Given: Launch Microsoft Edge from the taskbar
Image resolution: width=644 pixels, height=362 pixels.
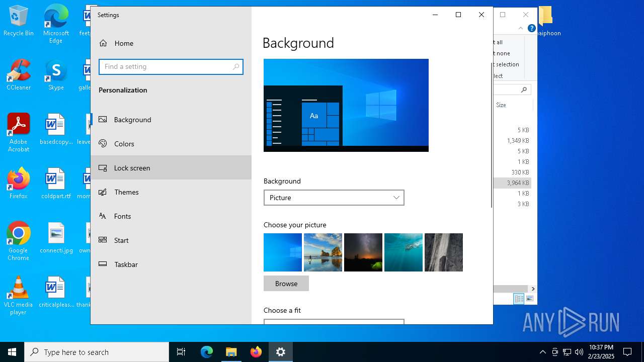Looking at the screenshot, I should pyautogui.click(x=207, y=352).
